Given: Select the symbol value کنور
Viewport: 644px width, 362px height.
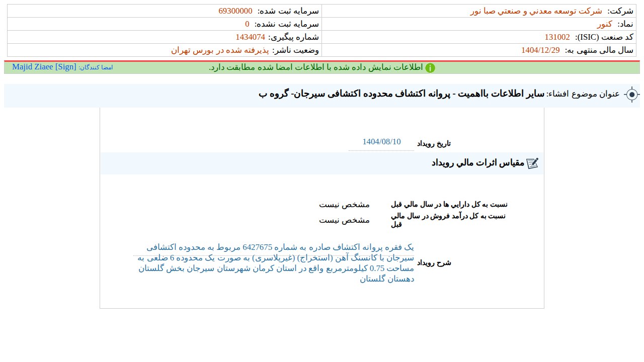Looking at the screenshot, I should (x=604, y=24).
